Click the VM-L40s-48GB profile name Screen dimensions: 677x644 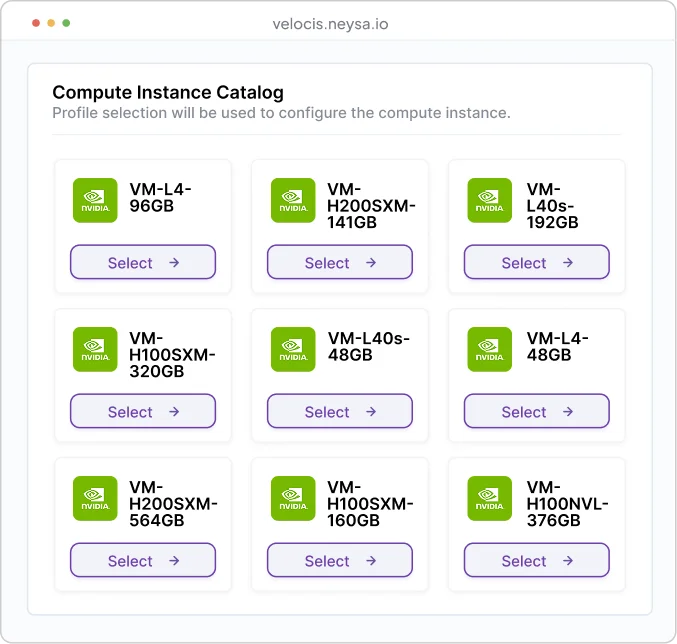click(369, 346)
